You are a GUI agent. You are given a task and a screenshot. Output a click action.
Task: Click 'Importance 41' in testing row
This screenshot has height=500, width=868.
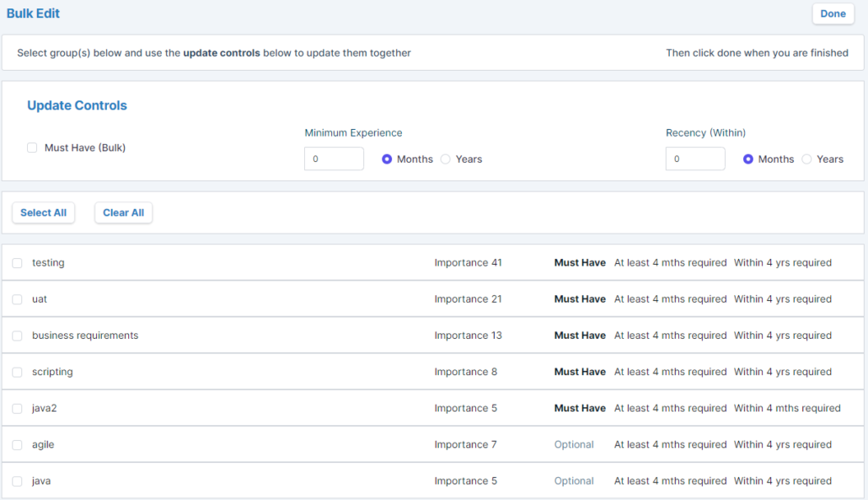click(468, 262)
